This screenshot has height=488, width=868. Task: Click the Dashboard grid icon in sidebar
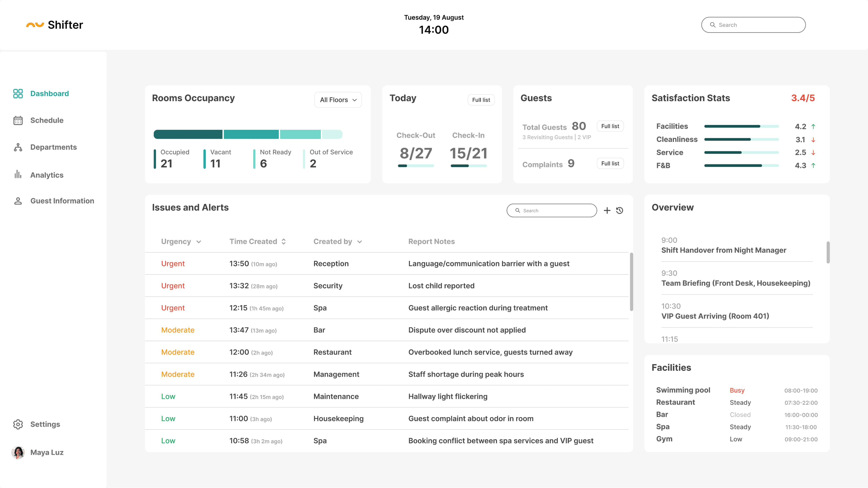(x=18, y=94)
